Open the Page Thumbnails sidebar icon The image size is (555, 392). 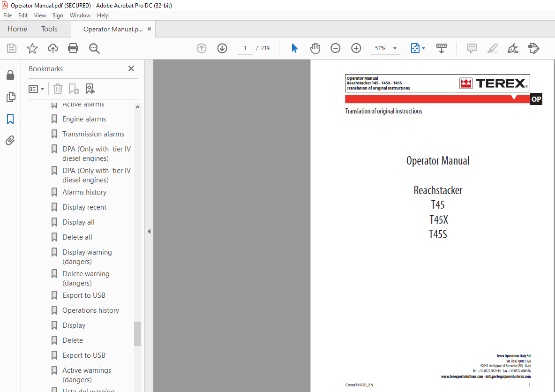(11, 97)
